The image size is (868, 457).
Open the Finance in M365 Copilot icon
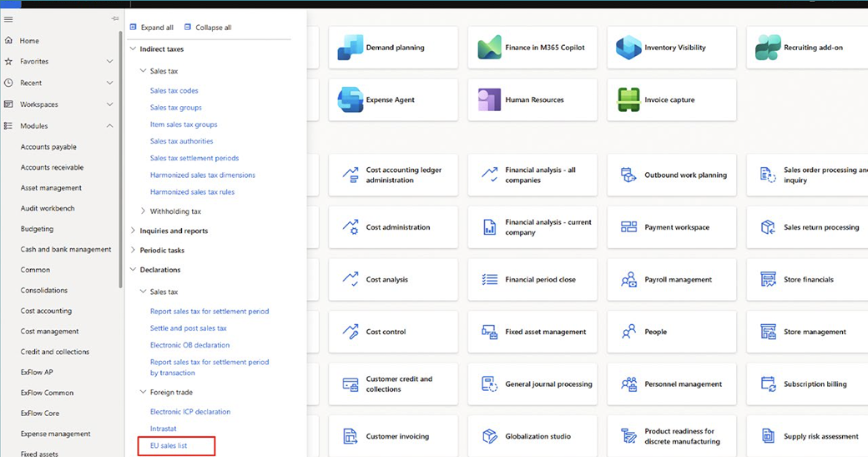(489, 48)
